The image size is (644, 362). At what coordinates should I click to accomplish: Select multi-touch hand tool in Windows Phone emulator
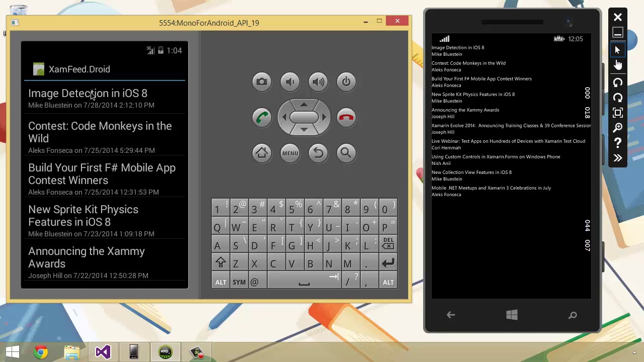pyautogui.click(x=617, y=65)
